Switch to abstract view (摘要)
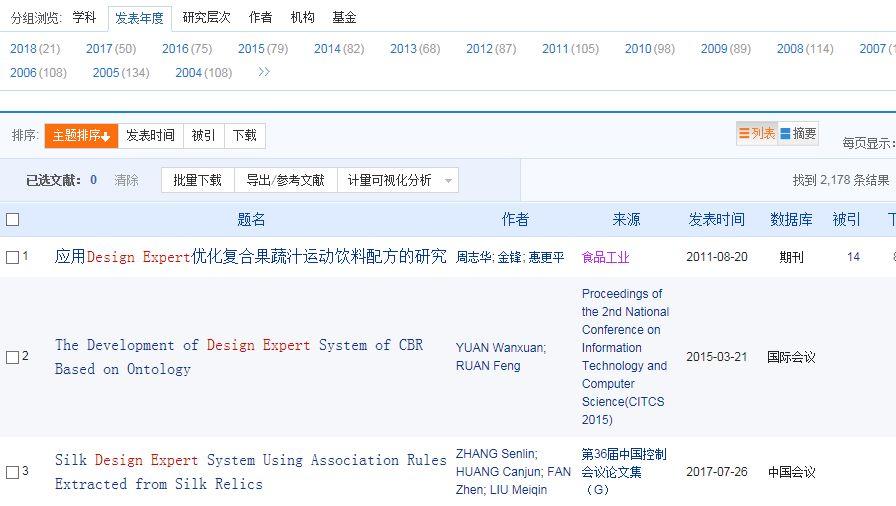The width and height of the screenshot is (896, 506). click(x=798, y=134)
